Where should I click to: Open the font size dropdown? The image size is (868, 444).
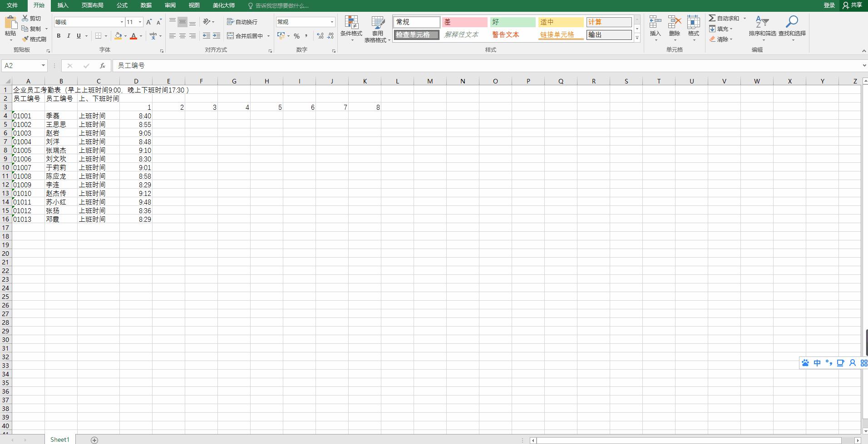tap(140, 22)
